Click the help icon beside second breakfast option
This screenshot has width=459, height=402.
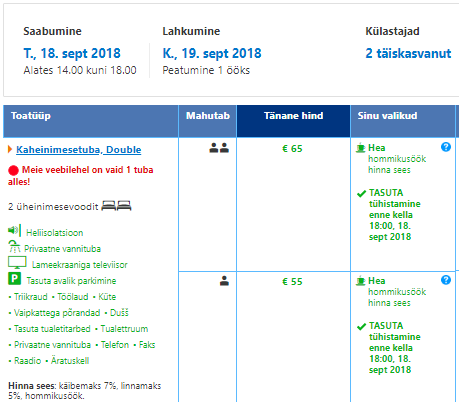tap(446, 280)
